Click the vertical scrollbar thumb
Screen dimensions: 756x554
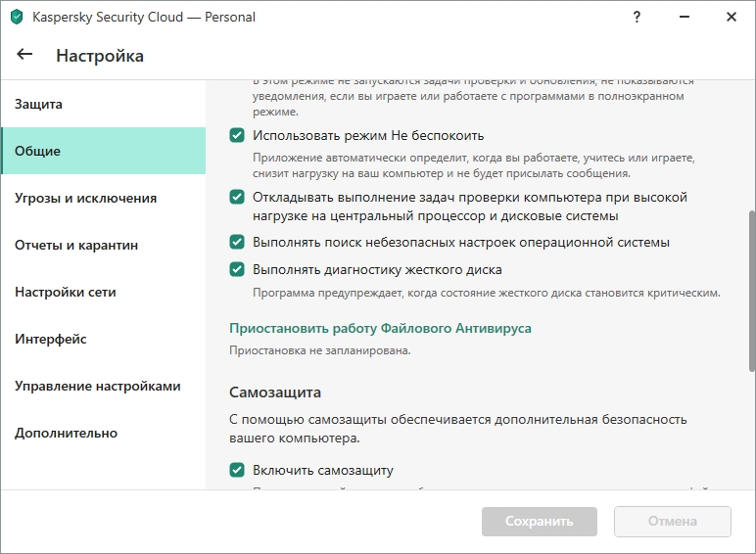pos(752,291)
